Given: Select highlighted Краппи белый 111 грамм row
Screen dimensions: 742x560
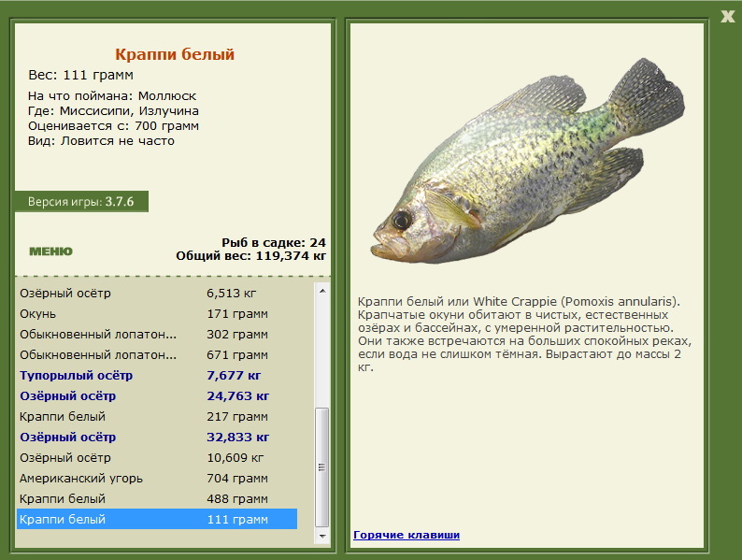Looking at the screenshot, I should click(x=157, y=519).
